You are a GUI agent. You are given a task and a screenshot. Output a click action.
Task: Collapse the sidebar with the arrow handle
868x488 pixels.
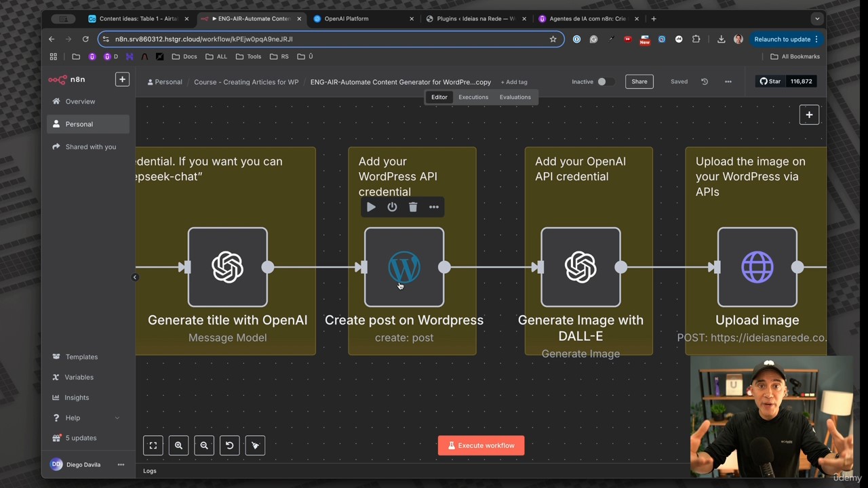[x=135, y=277]
